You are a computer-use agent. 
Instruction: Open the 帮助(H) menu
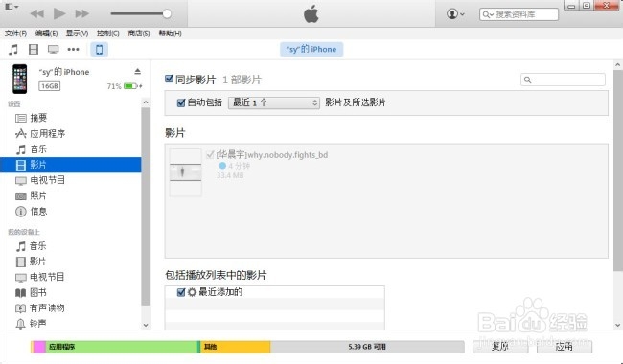[170, 34]
